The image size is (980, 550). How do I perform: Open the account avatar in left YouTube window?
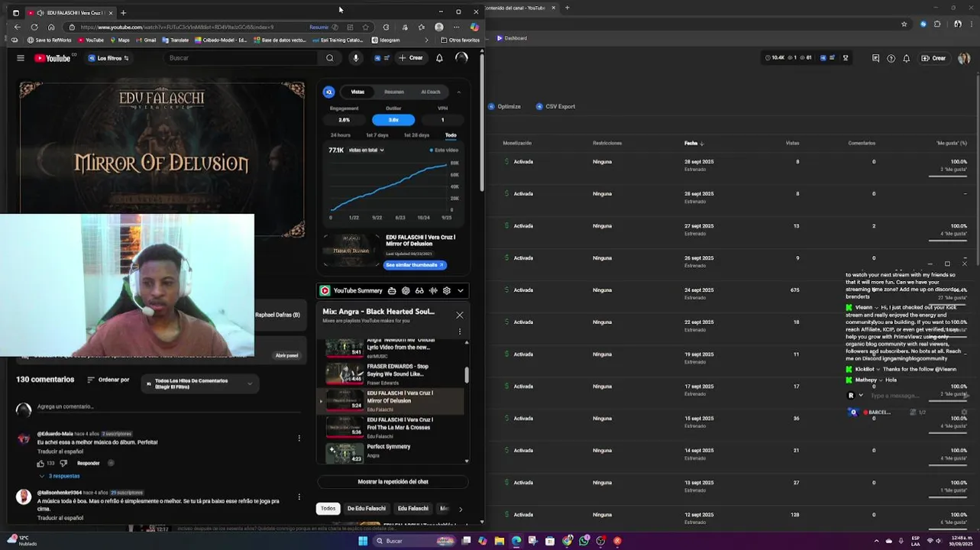click(461, 58)
